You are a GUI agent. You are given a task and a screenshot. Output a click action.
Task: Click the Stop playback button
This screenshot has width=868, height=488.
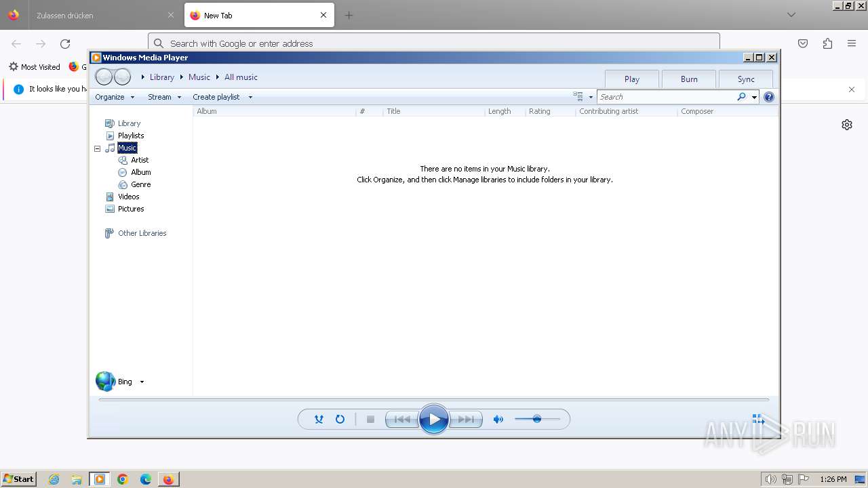370,420
